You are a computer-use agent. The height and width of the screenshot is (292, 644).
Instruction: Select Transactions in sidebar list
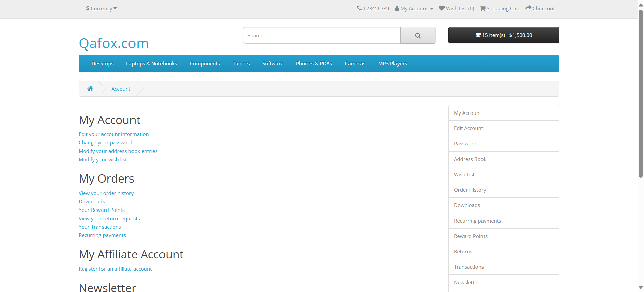tap(503, 267)
